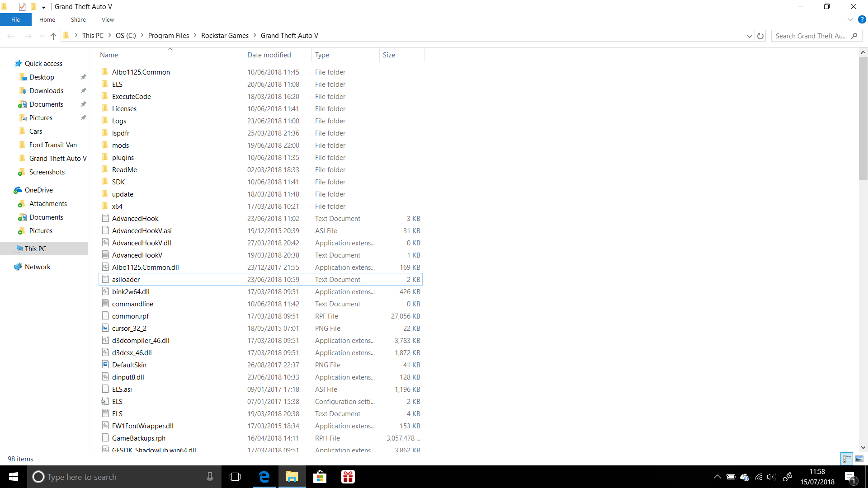Click the Properties quick access toolbar icon
This screenshot has width=868, height=488.
click(22, 7)
